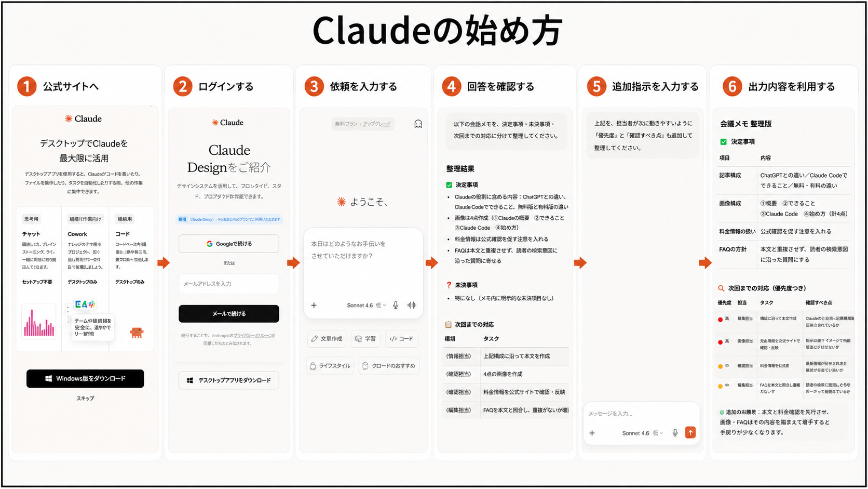Start voice mode with the waveform icon
The width and height of the screenshot is (868, 489).
click(412, 305)
